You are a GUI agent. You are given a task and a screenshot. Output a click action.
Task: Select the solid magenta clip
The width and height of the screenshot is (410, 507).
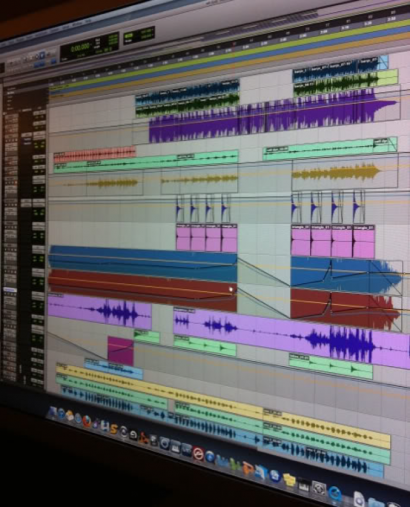[121, 350]
